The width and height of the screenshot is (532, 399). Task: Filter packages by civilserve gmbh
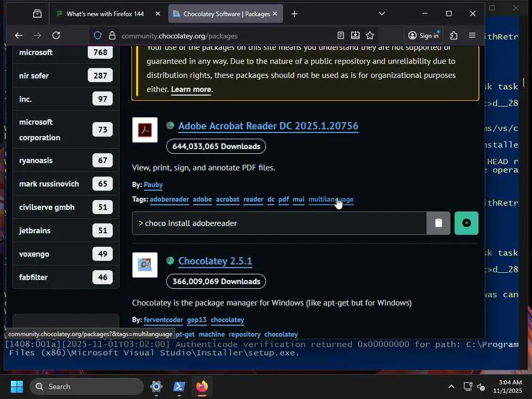pyautogui.click(x=66, y=207)
